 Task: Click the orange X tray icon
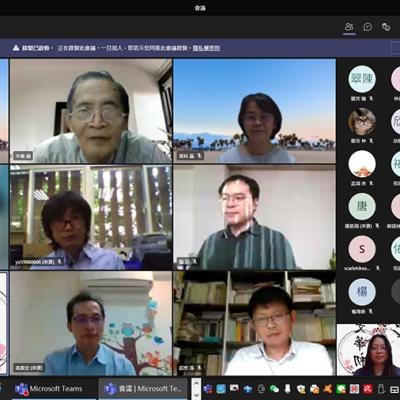[328, 389]
